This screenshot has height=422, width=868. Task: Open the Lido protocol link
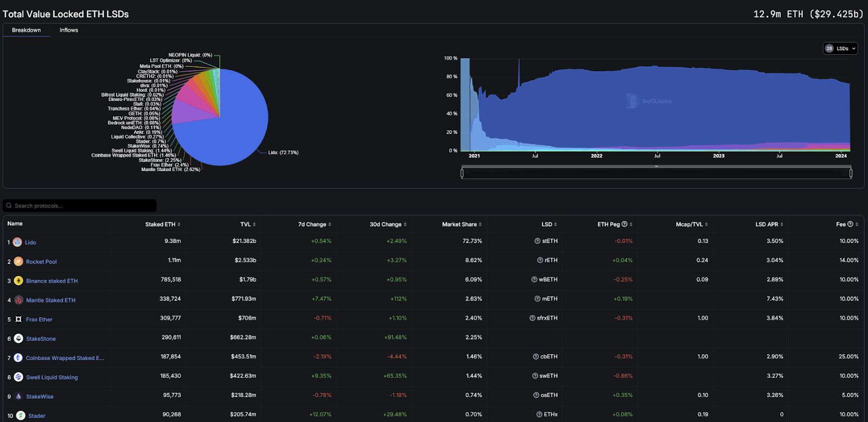pyautogui.click(x=30, y=242)
